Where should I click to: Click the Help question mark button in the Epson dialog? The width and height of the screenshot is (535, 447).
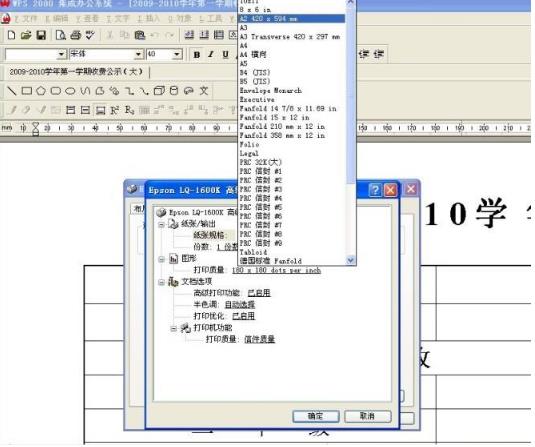[x=375, y=190]
